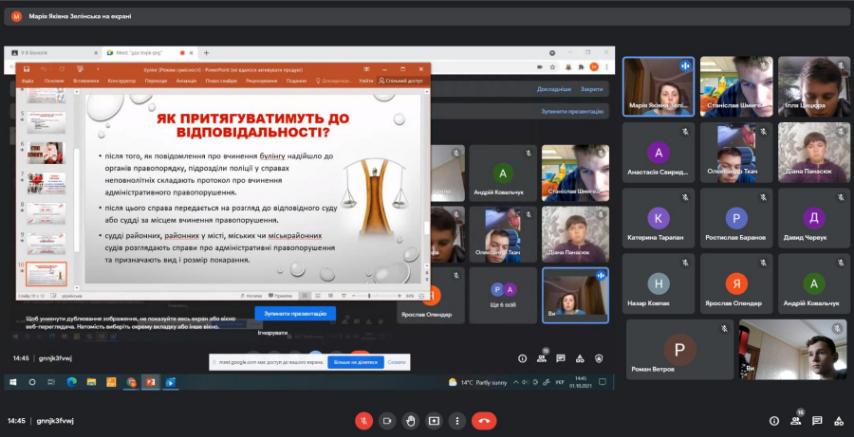The width and height of the screenshot is (854, 437).
Task: Click the taskbar search circle icon
Action: (32, 382)
